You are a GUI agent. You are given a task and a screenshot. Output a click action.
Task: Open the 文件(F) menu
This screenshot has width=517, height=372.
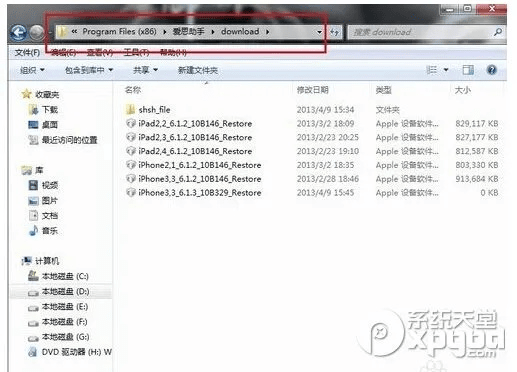[27, 52]
